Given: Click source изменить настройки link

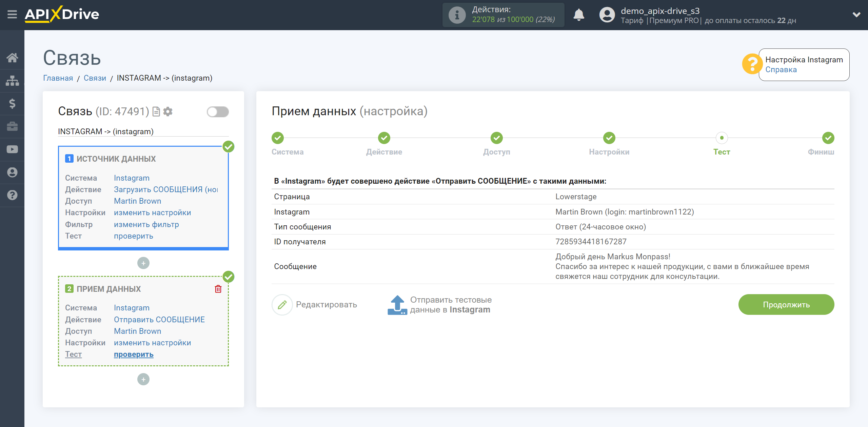Looking at the screenshot, I should [x=152, y=212].
